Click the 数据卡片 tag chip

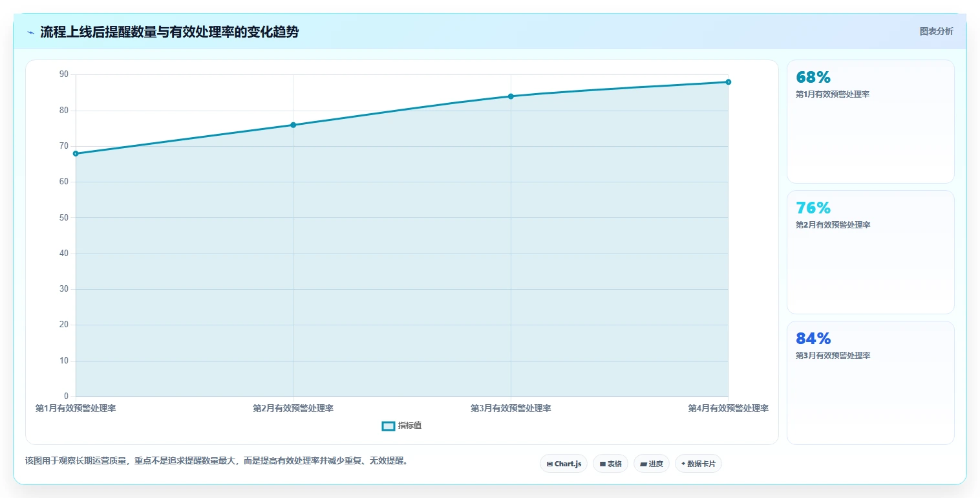pyautogui.click(x=698, y=464)
